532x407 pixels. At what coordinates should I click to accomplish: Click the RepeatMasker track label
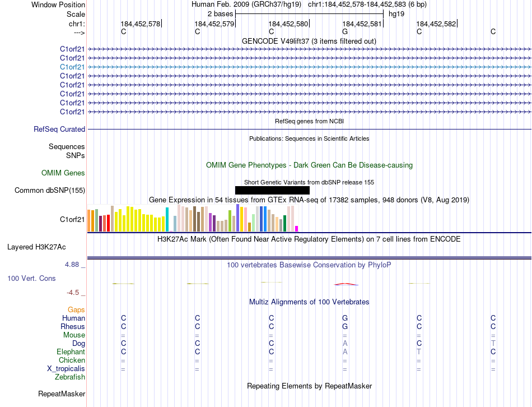click(x=62, y=394)
